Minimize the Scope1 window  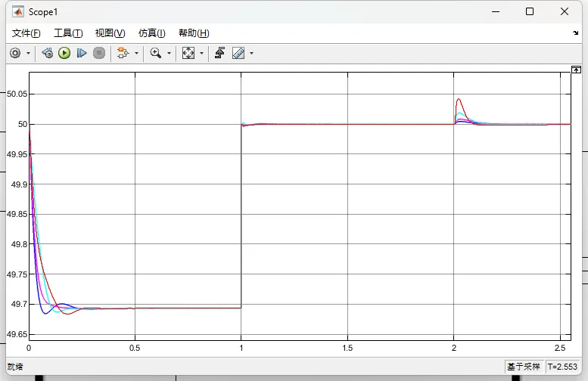coord(496,11)
